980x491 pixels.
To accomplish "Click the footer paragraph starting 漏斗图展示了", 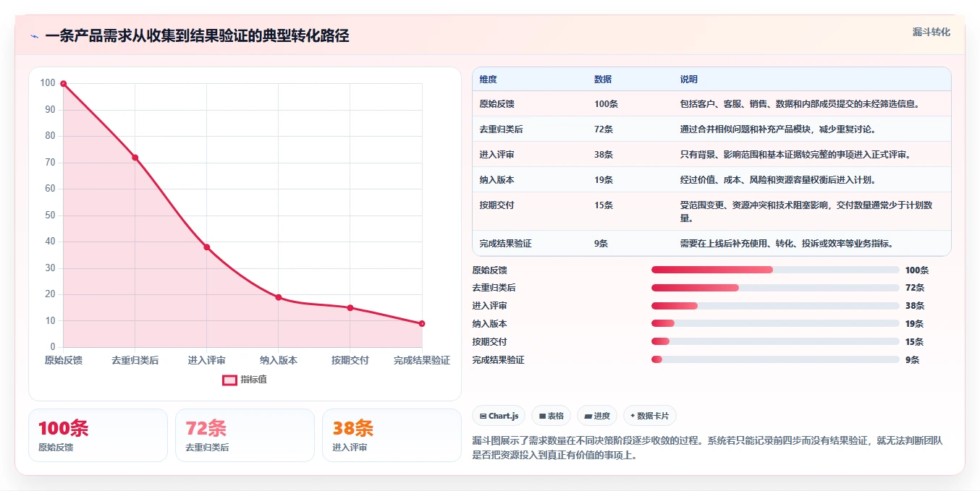I will click(x=707, y=448).
